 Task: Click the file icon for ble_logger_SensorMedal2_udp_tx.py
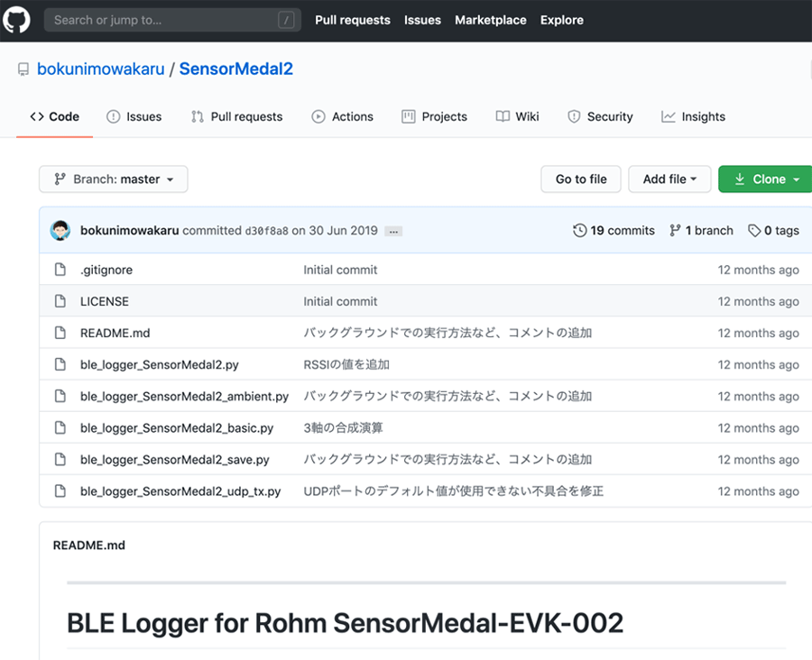pyautogui.click(x=60, y=490)
